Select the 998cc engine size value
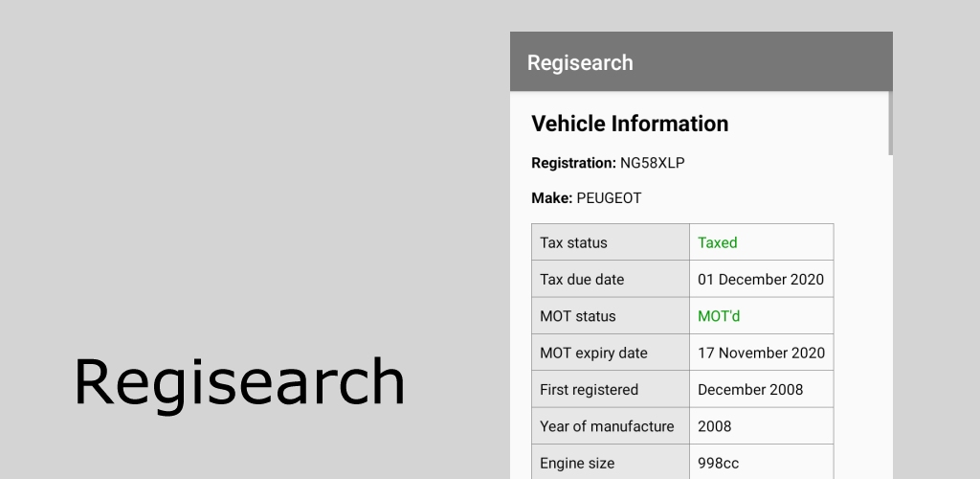 pyautogui.click(x=718, y=464)
